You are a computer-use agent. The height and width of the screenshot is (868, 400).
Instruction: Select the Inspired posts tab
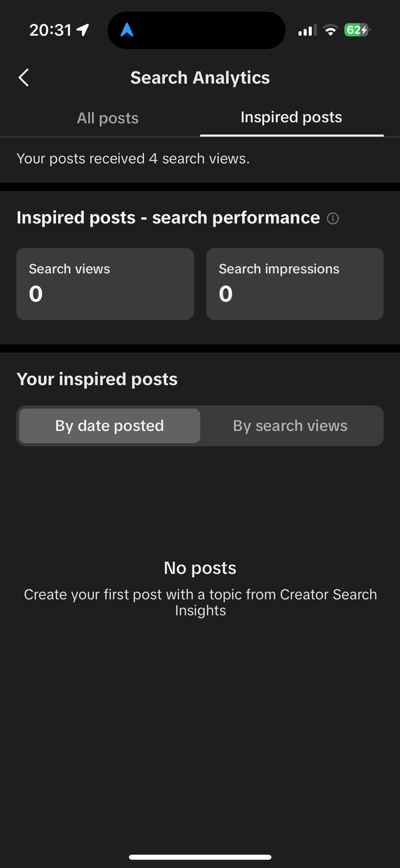click(291, 117)
